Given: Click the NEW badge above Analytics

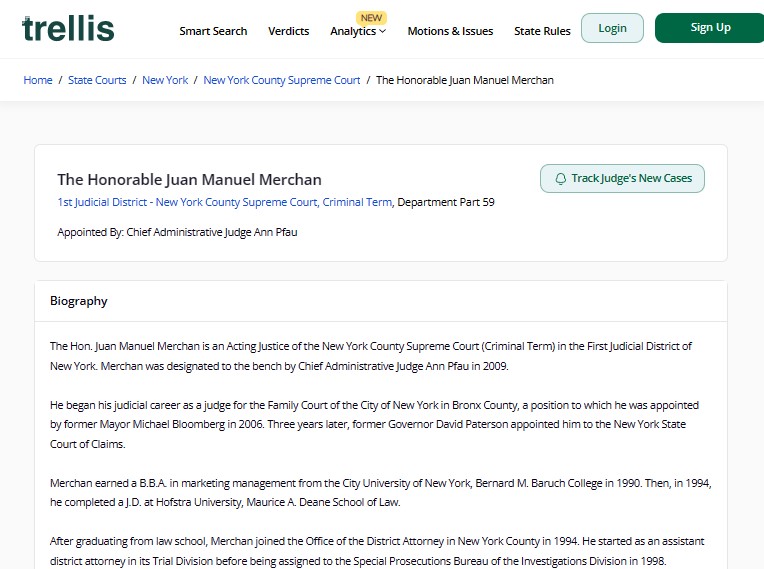Looking at the screenshot, I should [371, 18].
